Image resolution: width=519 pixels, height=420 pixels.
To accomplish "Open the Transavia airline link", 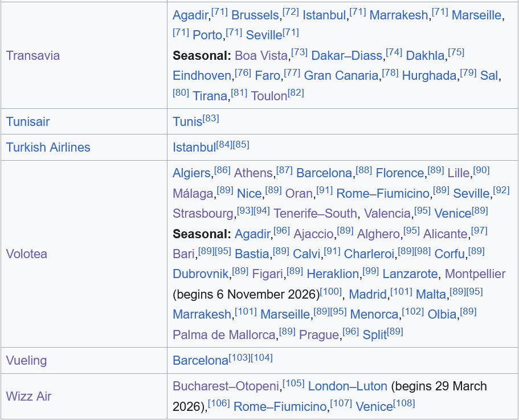I will 32,55.
